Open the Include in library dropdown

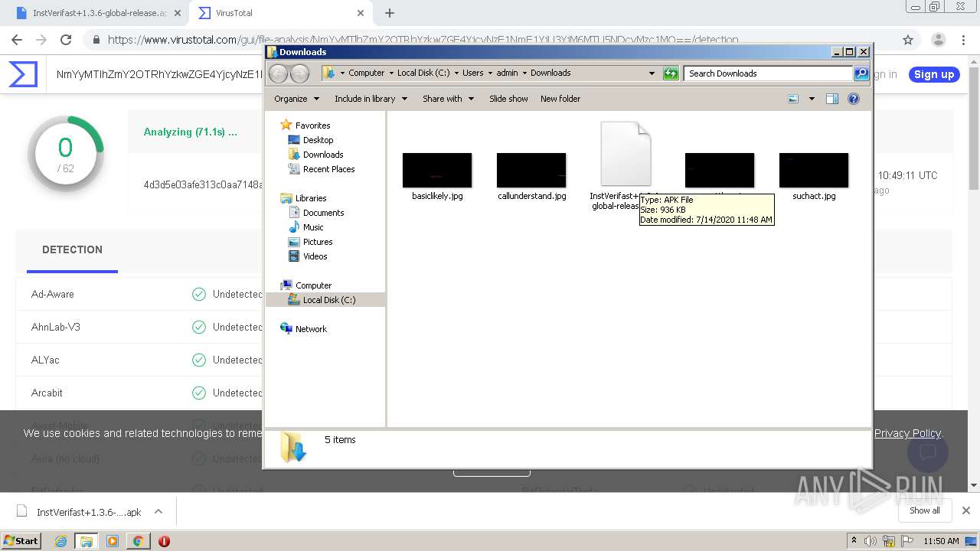tap(371, 99)
